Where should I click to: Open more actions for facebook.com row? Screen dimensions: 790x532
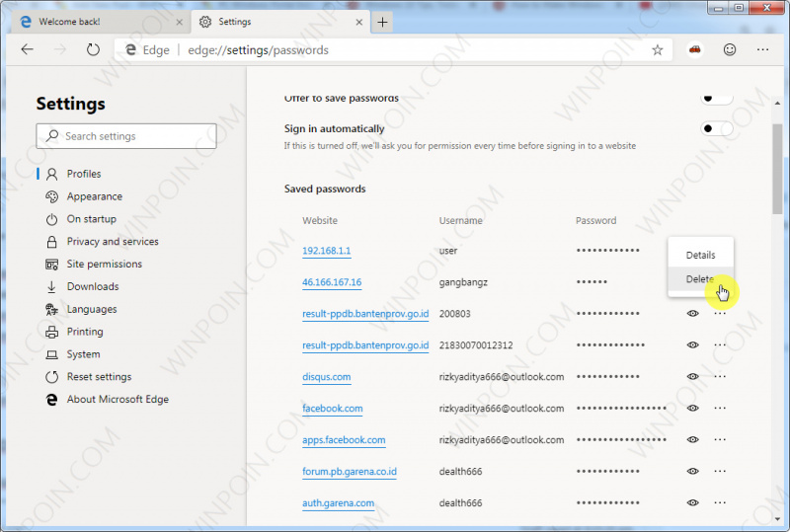pyautogui.click(x=720, y=408)
